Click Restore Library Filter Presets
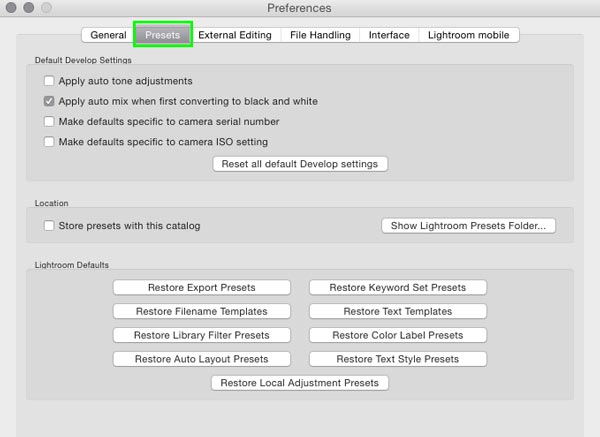Image resolution: width=600 pixels, height=437 pixels. pyautogui.click(x=202, y=335)
